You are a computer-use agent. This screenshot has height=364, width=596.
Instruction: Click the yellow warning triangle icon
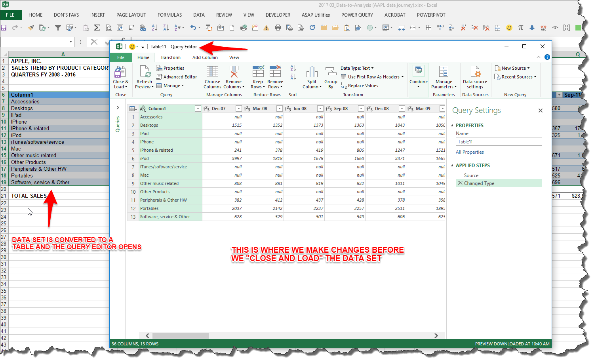(x=267, y=28)
